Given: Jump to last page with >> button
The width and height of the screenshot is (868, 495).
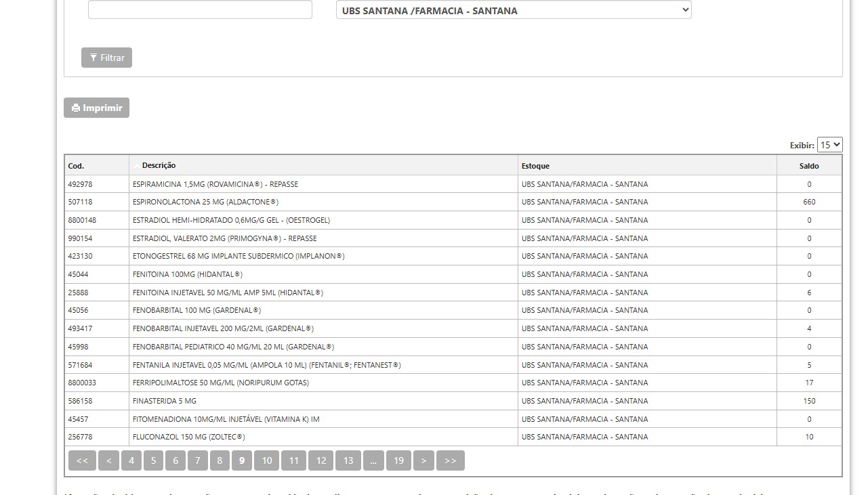Looking at the screenshot, I should (x=450, y=460).
